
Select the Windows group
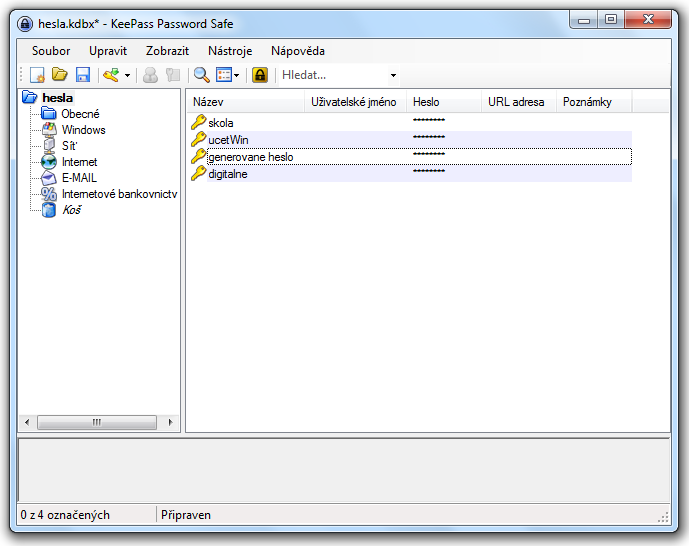(83, 130)
